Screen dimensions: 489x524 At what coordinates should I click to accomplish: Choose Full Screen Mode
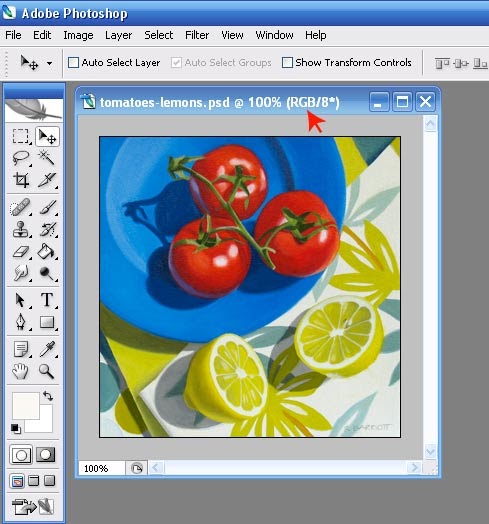(49, 481)
